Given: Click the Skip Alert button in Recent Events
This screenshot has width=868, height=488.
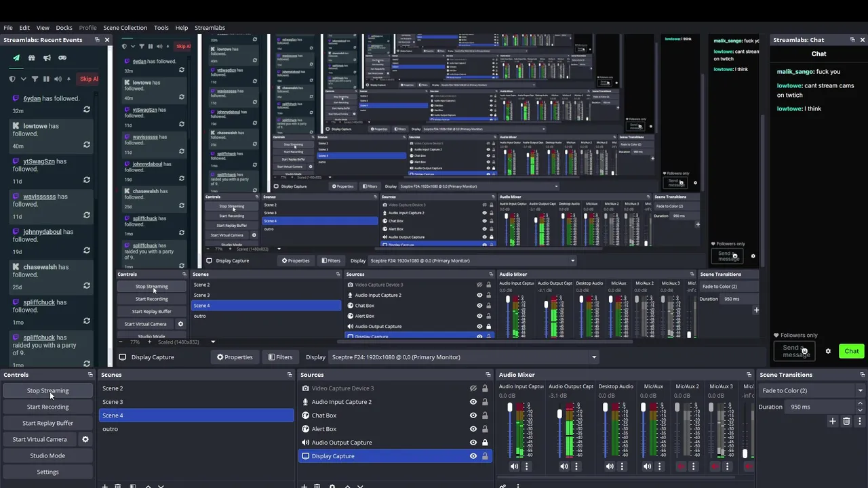Looking at the screenshot, I should [88, 79].
